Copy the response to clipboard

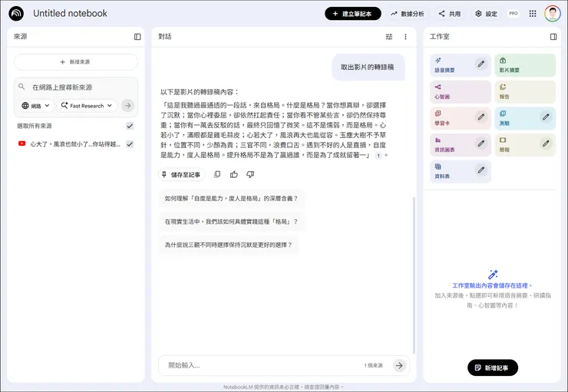217,174
